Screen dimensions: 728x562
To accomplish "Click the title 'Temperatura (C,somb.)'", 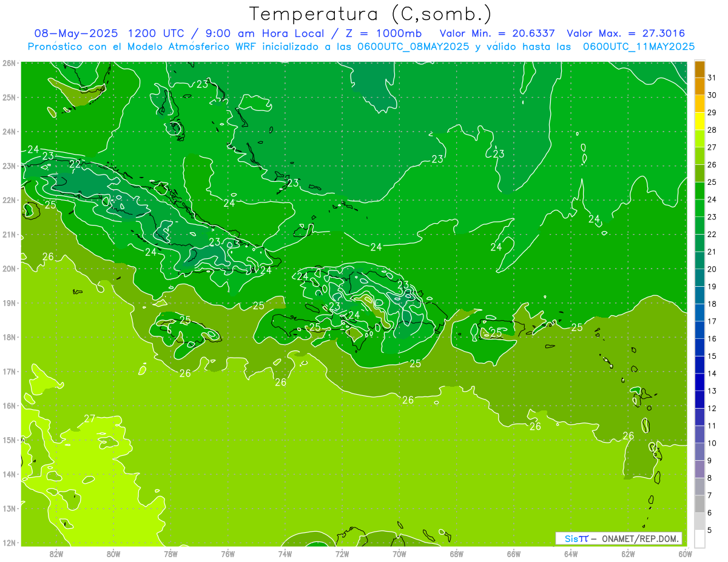I will tap(371, 14).
